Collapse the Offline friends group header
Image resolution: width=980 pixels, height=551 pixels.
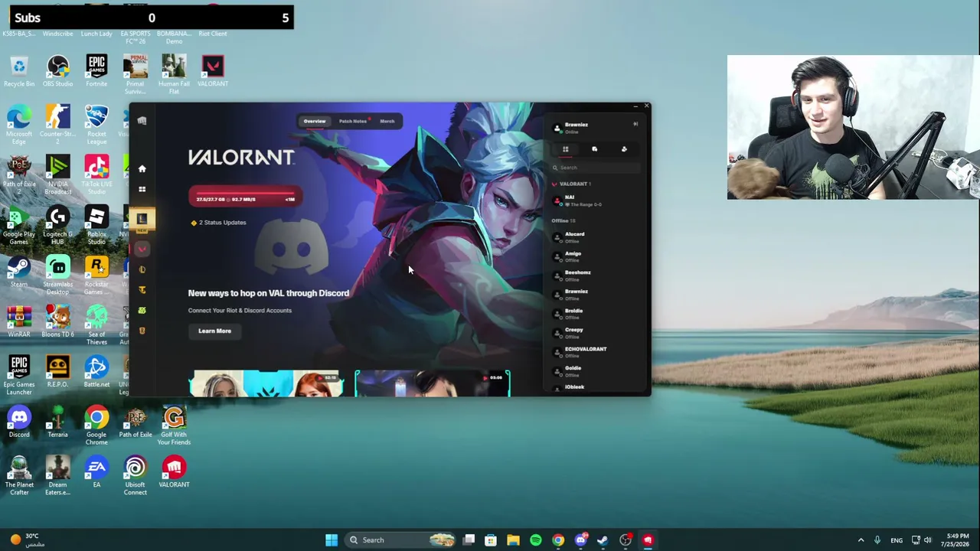[563, 220]
